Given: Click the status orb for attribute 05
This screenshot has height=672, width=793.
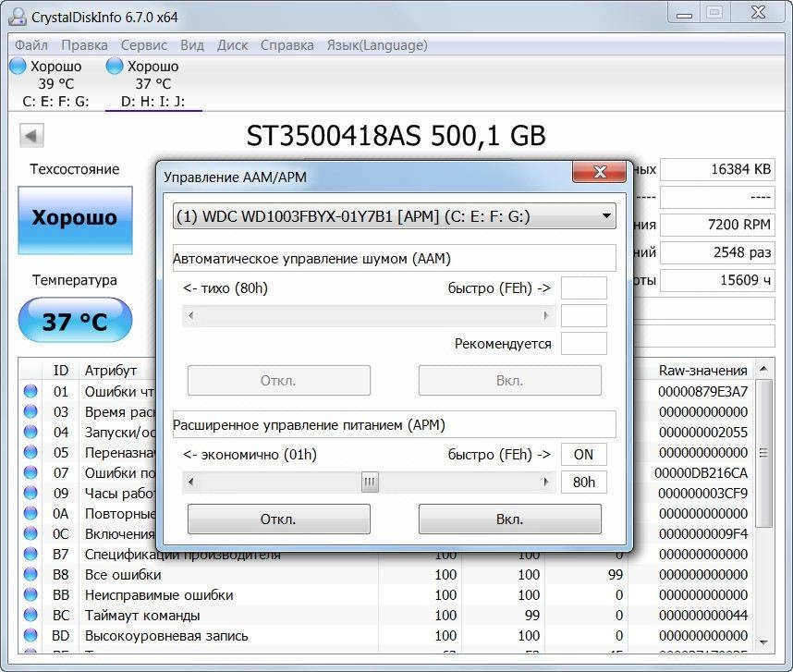Looking at the screenshot, I should (x=30, y=452).
